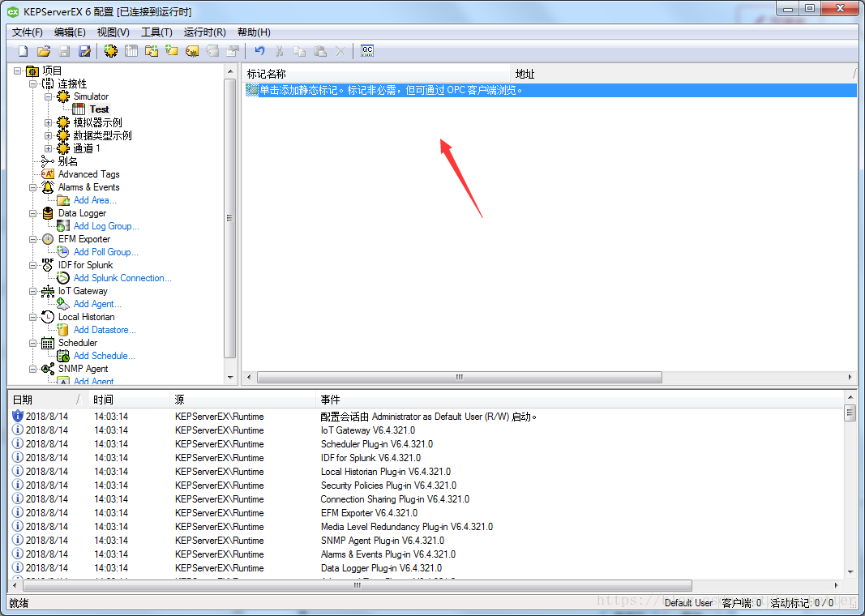Image resolution: width=865 pixels, height=616 pixels.
Task: Collapse the 连接性 node
Action: [32, 83]
